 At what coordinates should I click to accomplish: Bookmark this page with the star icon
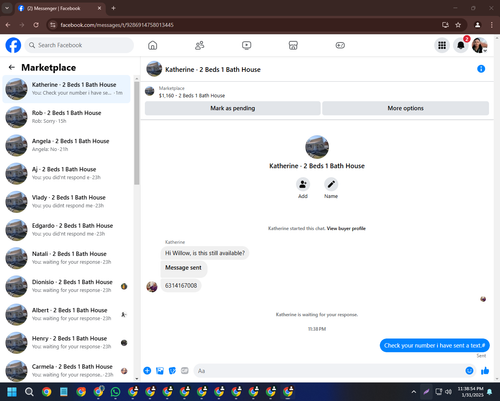458,25
